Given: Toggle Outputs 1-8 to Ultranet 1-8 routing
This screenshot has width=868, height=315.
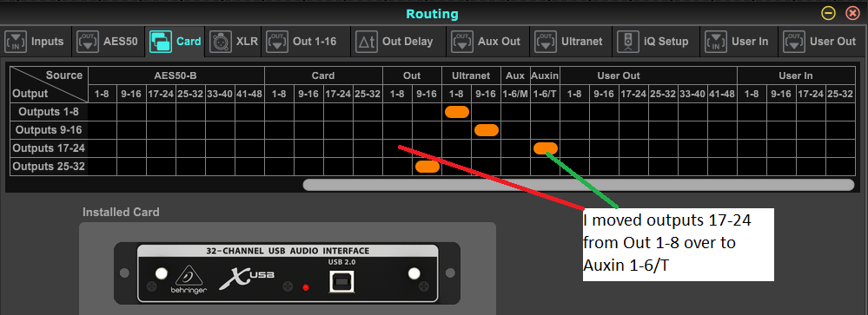Looking at the screenshot, I should point(457,112).
